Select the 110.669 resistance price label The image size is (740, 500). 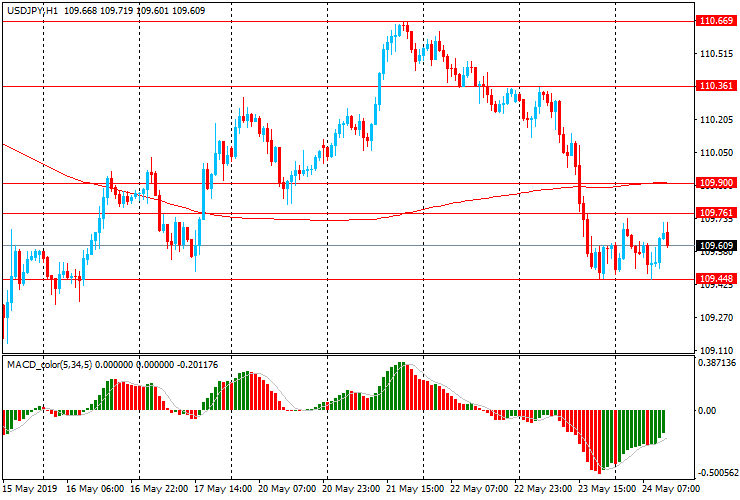pyautogui.click(x=716, y=21)
